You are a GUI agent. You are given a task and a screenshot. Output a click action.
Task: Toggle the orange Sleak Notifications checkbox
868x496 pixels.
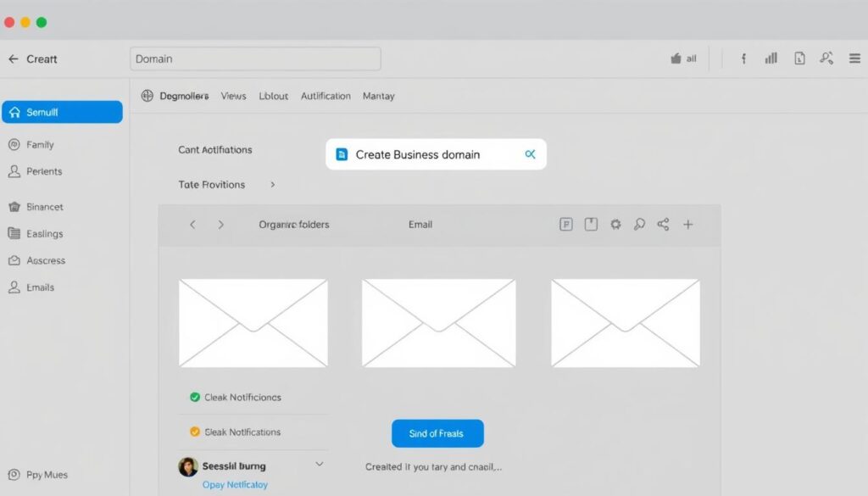pyautogui.click(x=193, y=432)
